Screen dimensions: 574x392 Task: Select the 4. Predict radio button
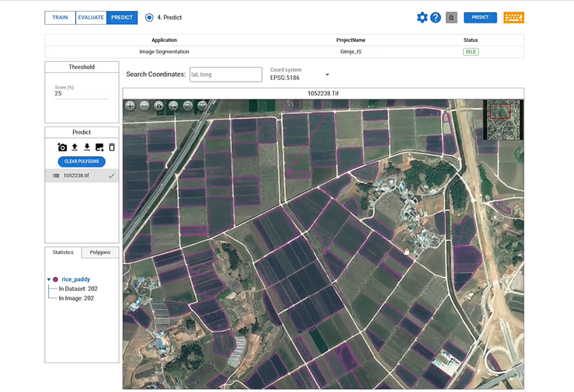pos(149,17)
